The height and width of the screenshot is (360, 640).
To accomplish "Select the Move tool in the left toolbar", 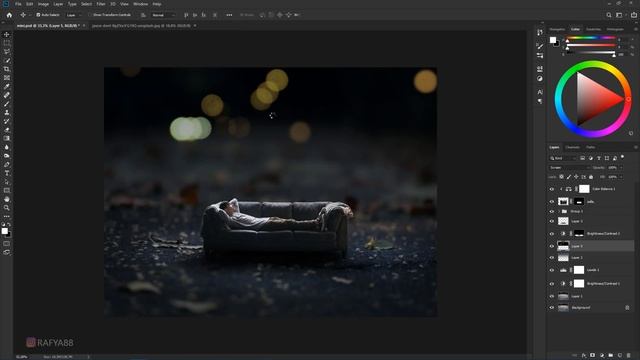I will pos(7,34).
